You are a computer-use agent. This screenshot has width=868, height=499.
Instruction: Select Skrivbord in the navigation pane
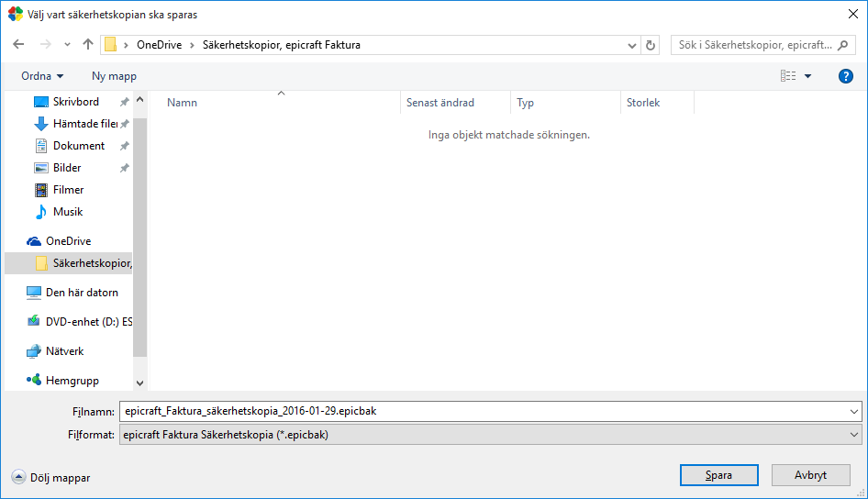pos(75,101)
